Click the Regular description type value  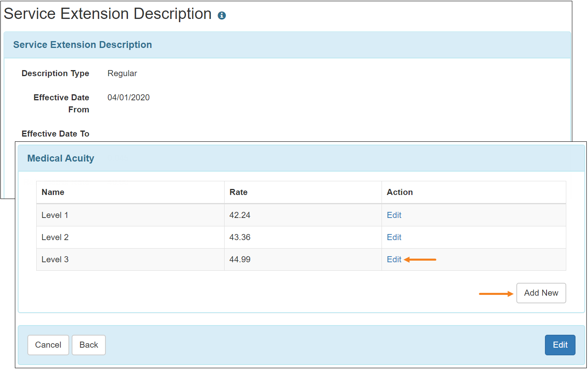tap(122, 73)
